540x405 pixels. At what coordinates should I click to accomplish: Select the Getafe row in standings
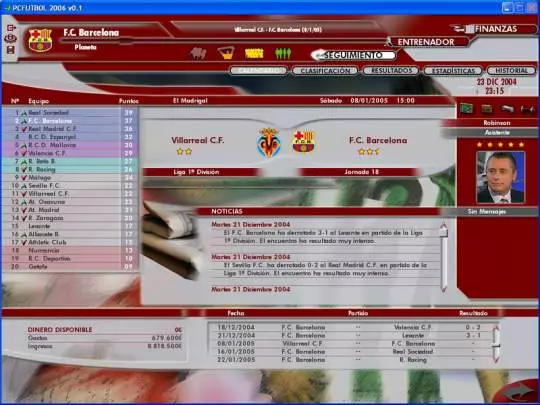(71, 267)
